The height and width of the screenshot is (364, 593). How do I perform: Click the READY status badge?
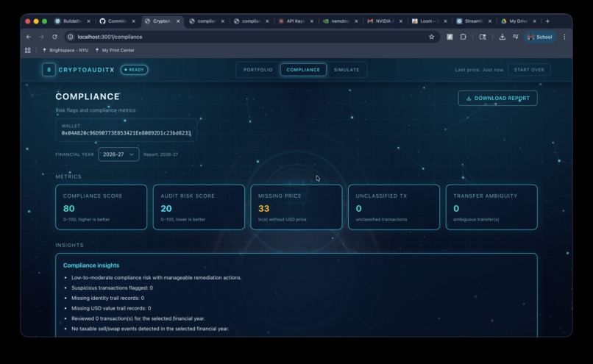134,70
